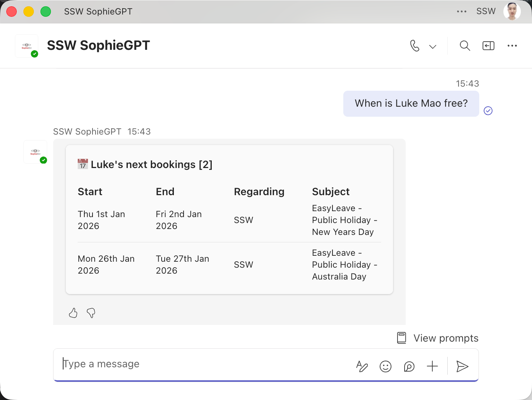The width and height of the screenshot is (532, 400).
Task: Like the bot response with thumbs up
Action: click(73, 313)
